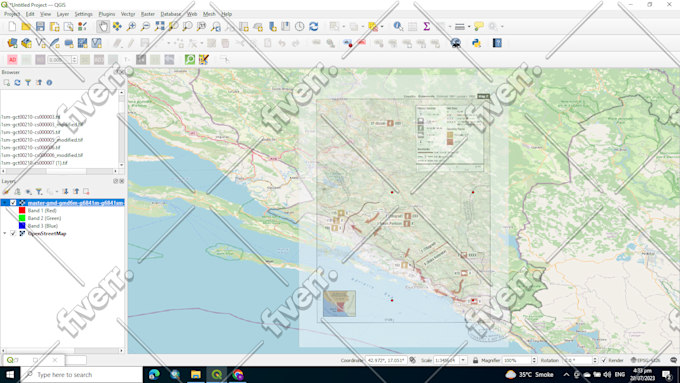Select the OpenStreetMap layer name

(47, 233)
